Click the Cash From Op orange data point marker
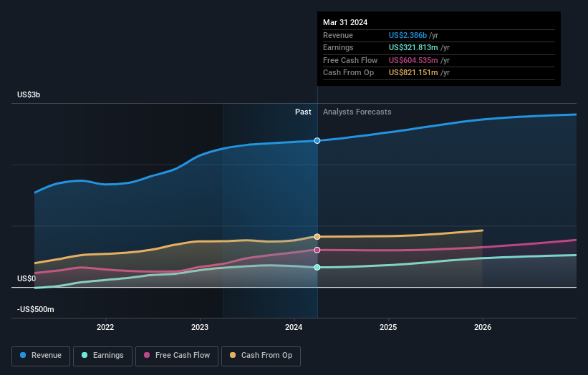The height and width of the screenshot is (375, 588). pos(317,237)
